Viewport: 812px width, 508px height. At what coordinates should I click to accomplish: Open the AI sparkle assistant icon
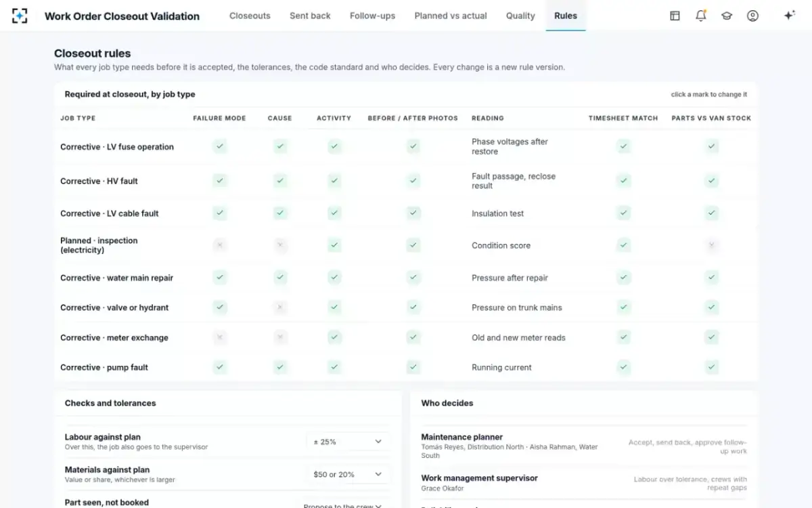coord(789,16)
